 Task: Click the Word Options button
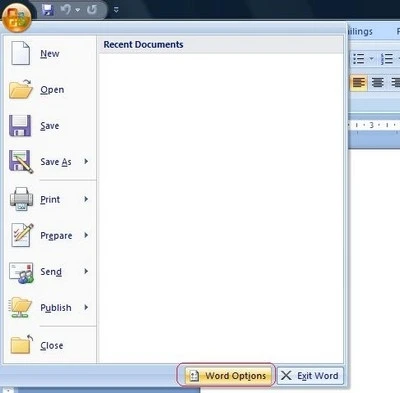(227, 376)
